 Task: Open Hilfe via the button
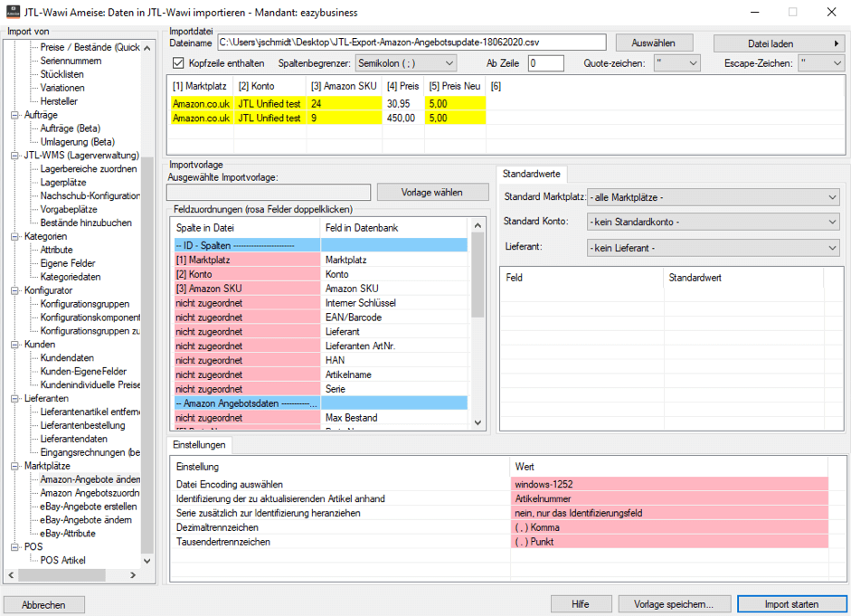[x=581, y=604]
